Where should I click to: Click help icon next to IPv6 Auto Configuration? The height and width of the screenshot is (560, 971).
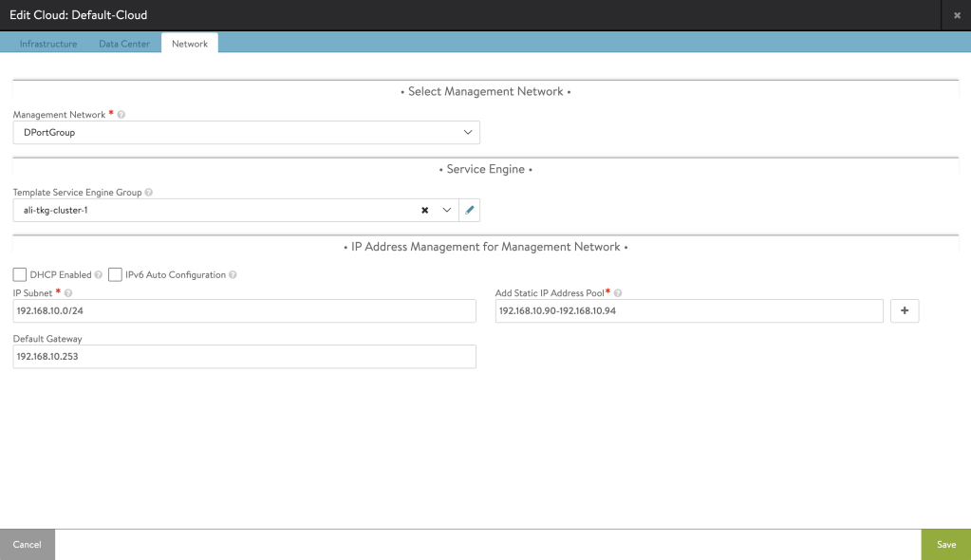point(233,275)
